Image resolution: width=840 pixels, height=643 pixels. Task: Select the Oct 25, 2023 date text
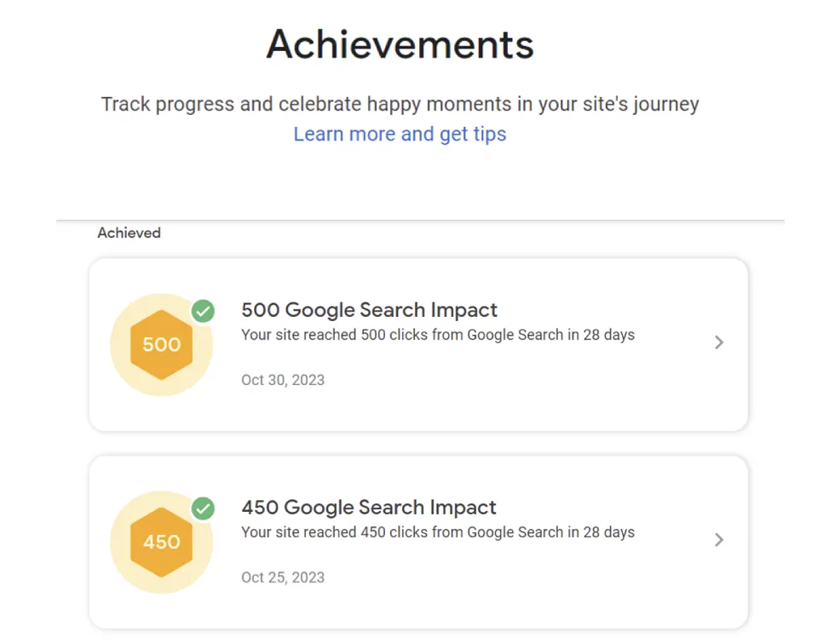(283, 577)
